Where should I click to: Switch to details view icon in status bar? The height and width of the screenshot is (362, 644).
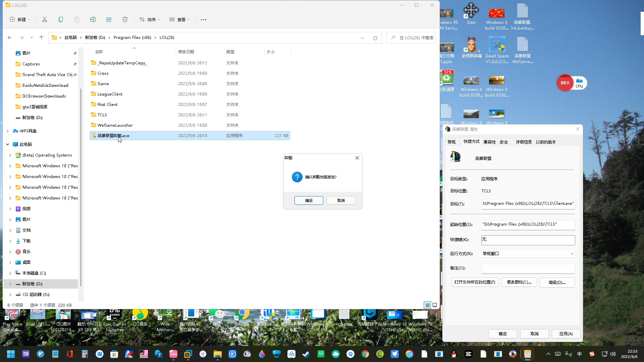427,305
